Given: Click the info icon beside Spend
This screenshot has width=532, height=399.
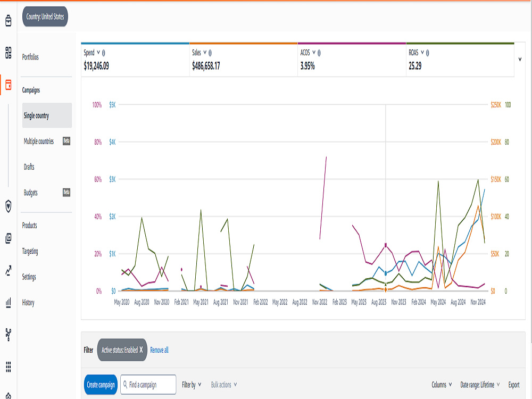Looking at the screenshot, I should point(104,53).
